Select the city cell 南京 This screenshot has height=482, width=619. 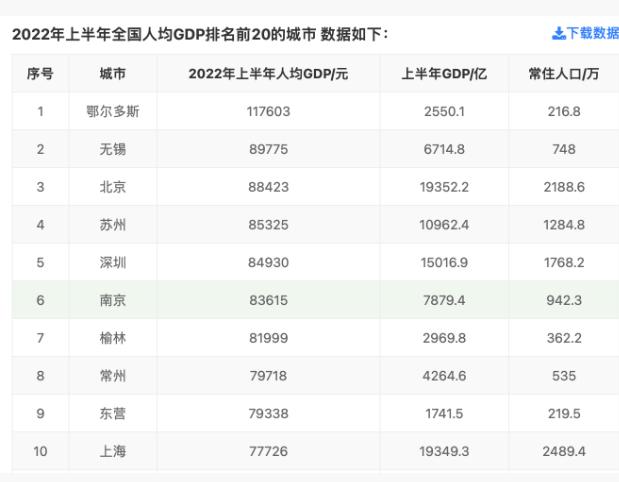click(x=113, y=300)
